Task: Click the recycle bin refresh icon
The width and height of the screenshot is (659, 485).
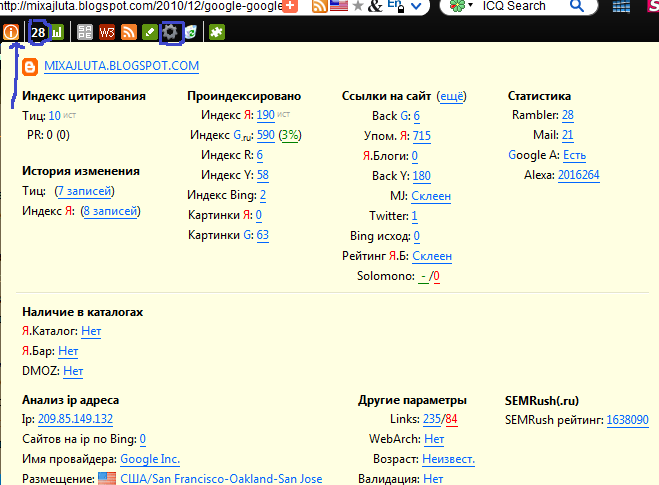Action: coord(191,32)
